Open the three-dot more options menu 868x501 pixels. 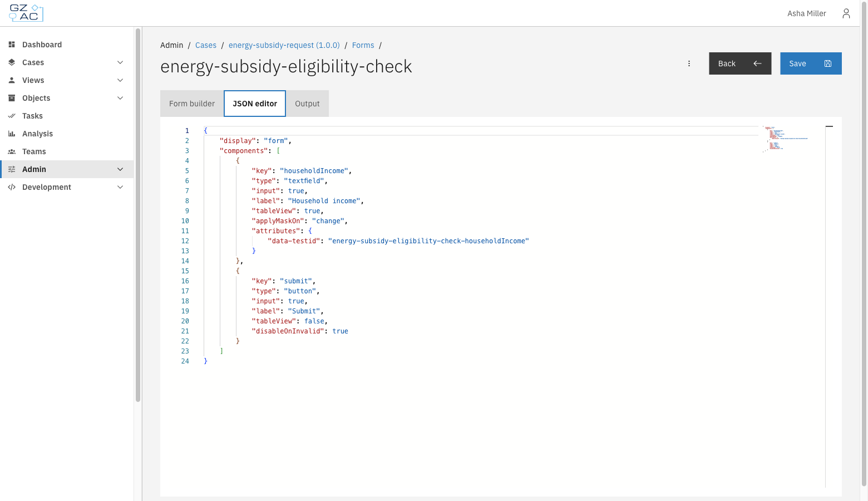coord(689,63)
